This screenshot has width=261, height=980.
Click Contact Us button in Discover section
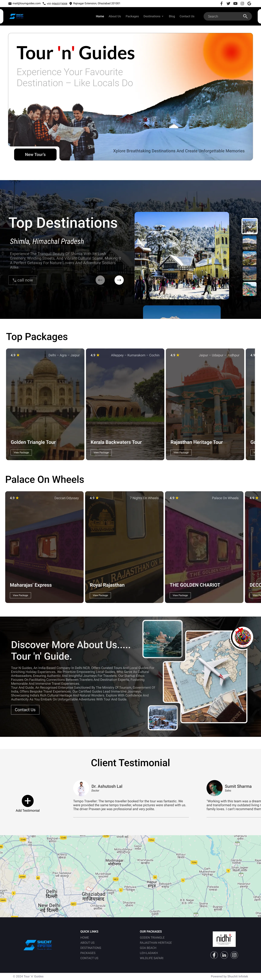pos(25,709)
